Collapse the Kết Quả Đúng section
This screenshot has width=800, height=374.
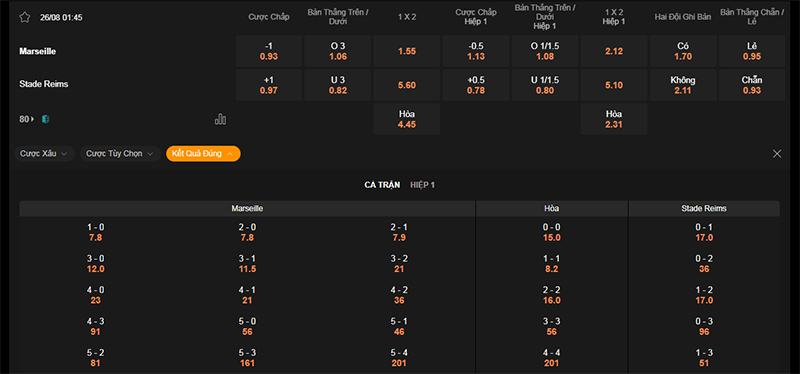(x=203, y=154)
